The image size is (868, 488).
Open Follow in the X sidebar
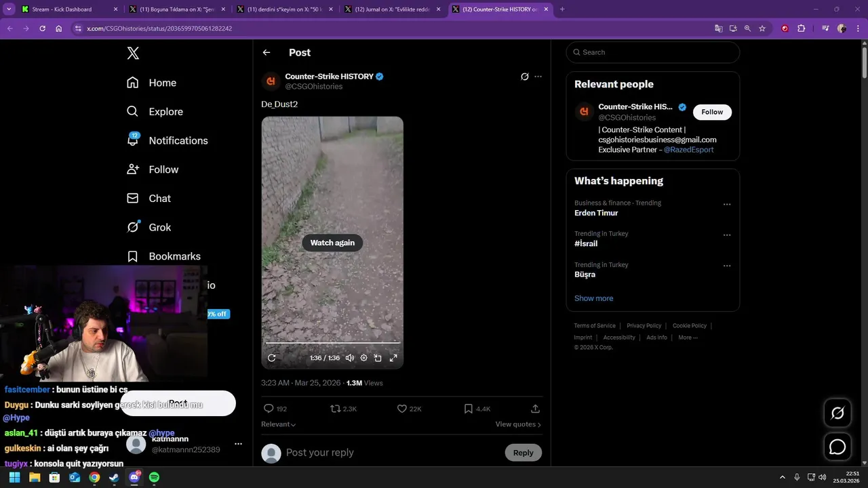coord(153,169)
